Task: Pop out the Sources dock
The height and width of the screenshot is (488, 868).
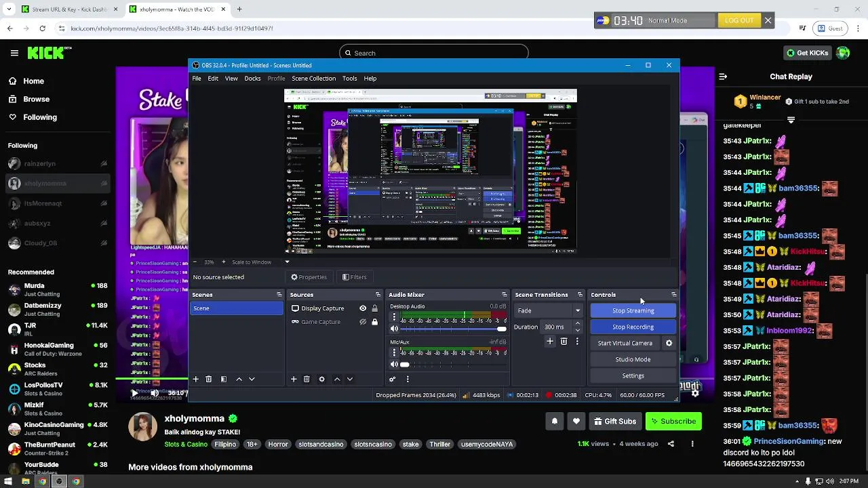Action: tap(378, 295)
